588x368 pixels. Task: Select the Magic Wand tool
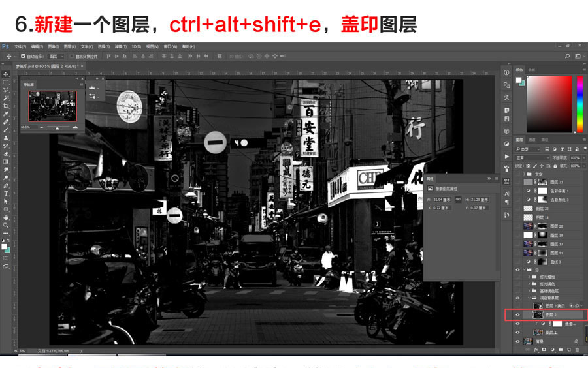pos(6,98)
